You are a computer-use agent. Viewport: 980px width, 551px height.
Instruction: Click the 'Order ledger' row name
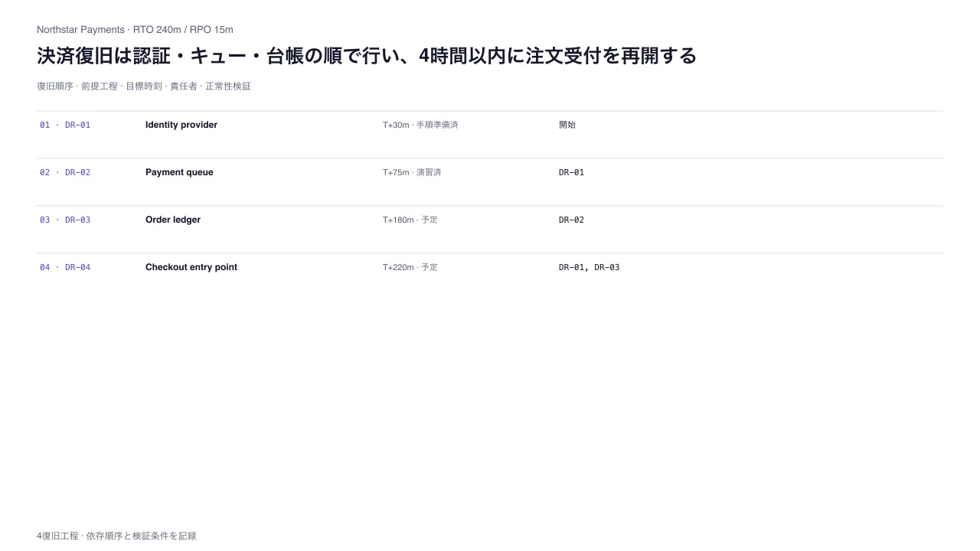173,220
